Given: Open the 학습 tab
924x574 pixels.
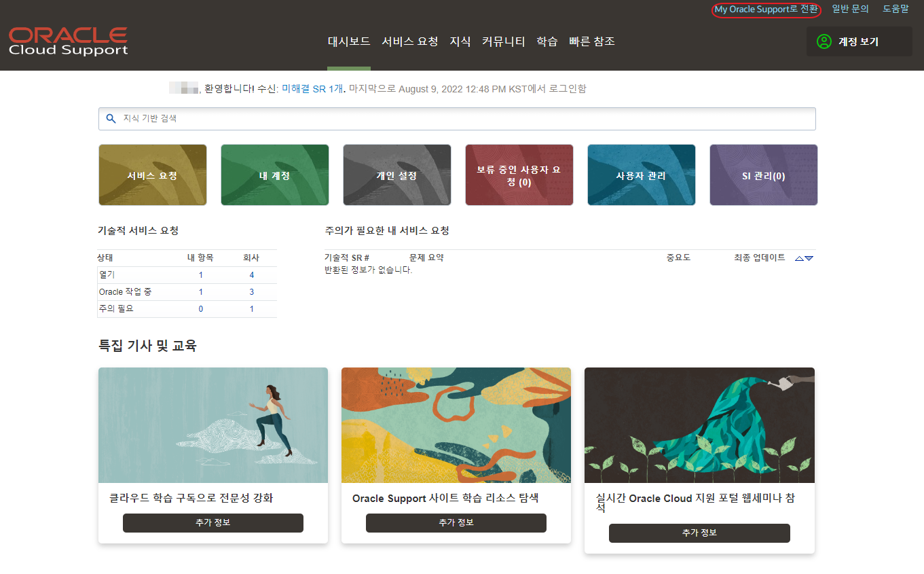Looking at the screenshot, I should point(547,41).
